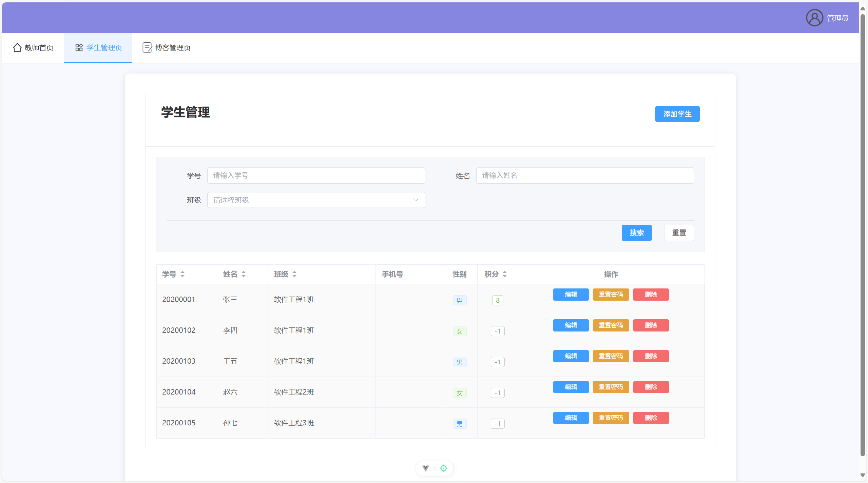Sort table by 积分 column arrows

505,274
